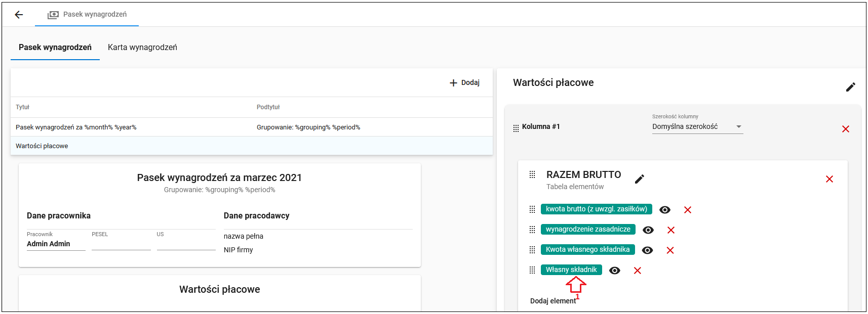868x314 pixels.
Task: Click the NIP firmy text
Action: pyautogui.click(x=239, y=250)
